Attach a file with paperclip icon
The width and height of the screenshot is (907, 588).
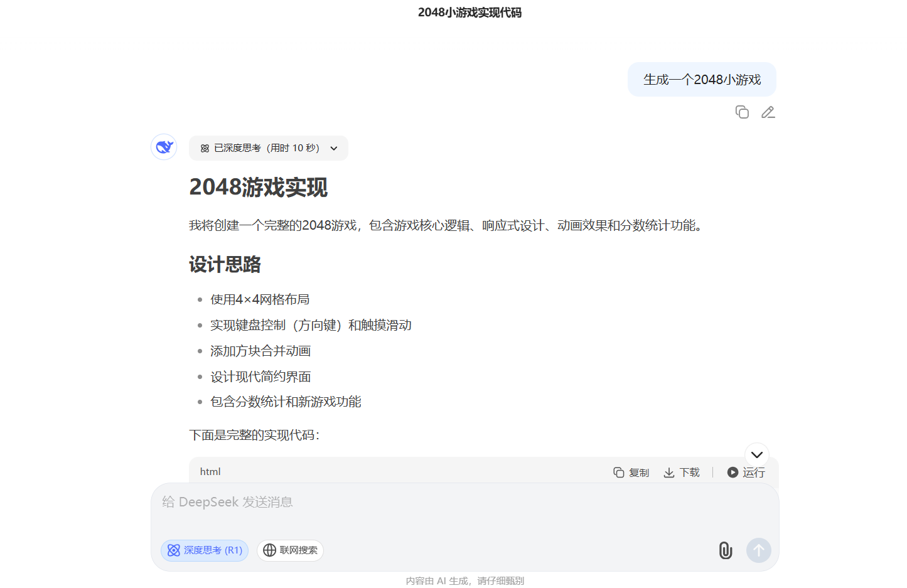(726, 550)
